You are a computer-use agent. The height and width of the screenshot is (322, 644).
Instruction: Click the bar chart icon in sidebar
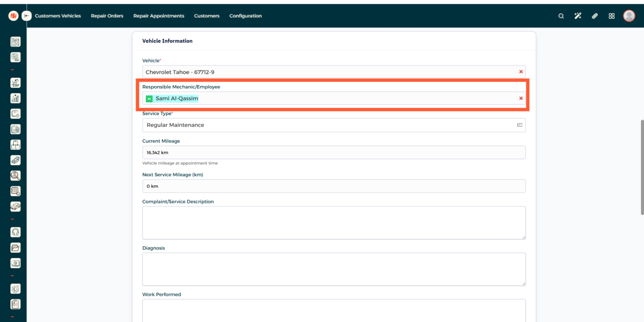(15, 98)
